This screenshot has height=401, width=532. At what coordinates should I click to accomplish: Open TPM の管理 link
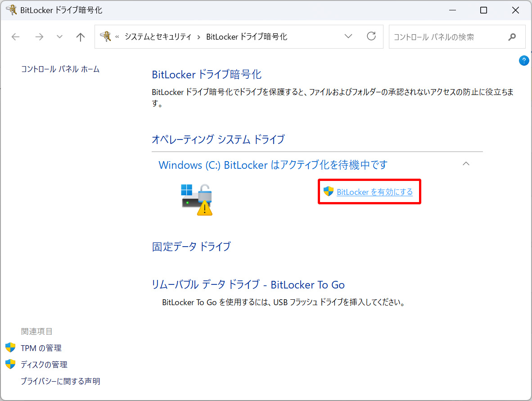click(41, 348)
